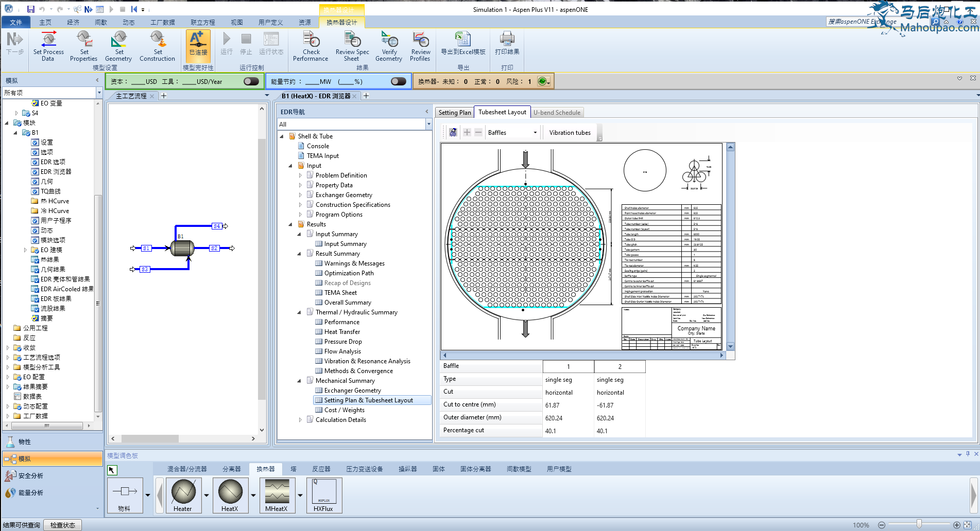Click the 检查状态 status button

[x=63, y=525]
